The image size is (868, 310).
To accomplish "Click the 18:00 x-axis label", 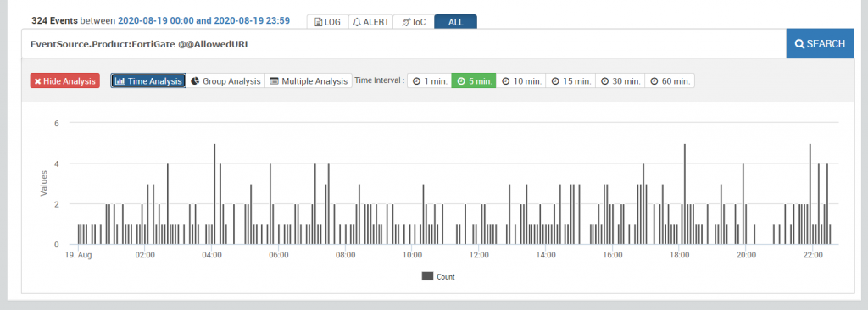I will tap(679, 255).
